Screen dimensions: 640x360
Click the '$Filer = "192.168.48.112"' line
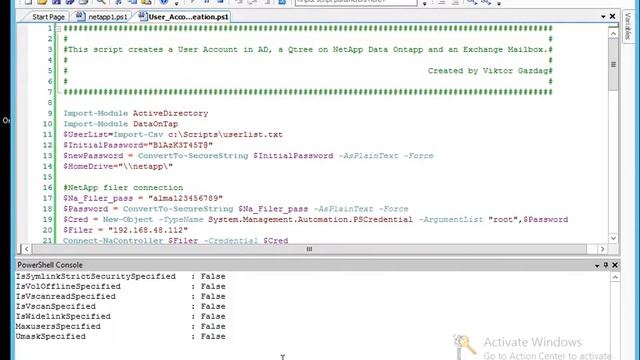(x=125, y=230)
